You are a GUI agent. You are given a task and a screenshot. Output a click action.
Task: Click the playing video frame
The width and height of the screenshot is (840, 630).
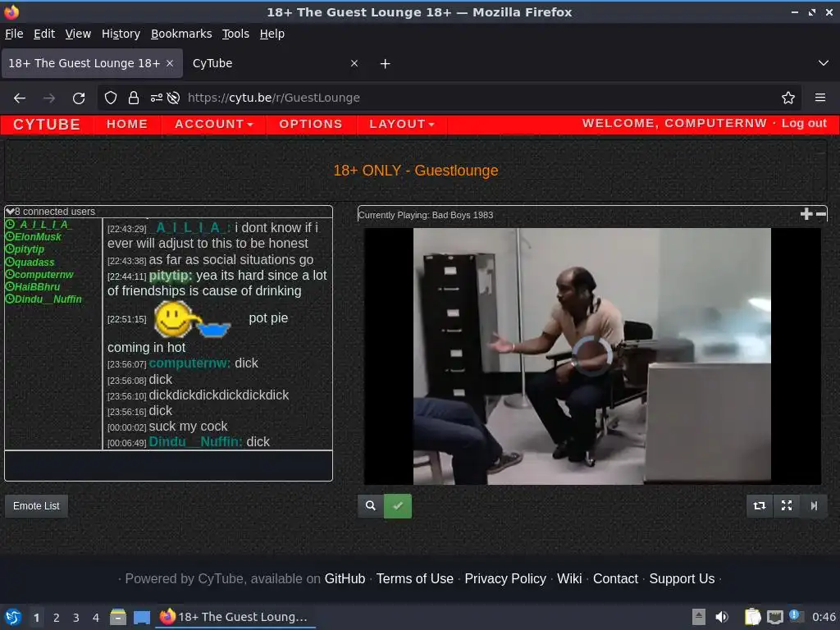(x=592, y=356)
